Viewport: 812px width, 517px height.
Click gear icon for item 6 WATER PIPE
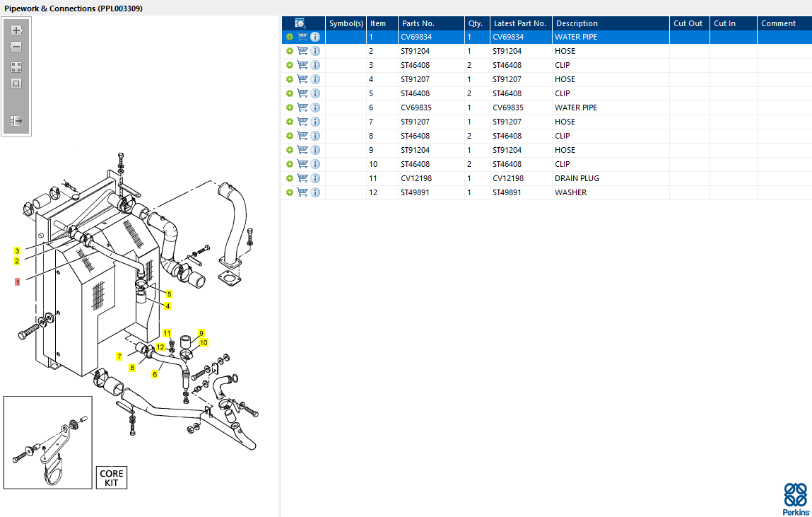click(290, 108)
